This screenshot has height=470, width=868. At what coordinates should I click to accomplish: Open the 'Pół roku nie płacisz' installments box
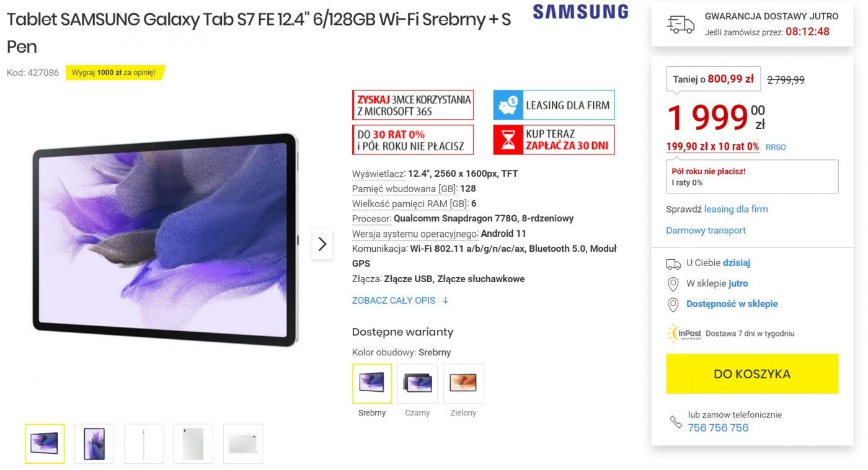tap(752, 177)
